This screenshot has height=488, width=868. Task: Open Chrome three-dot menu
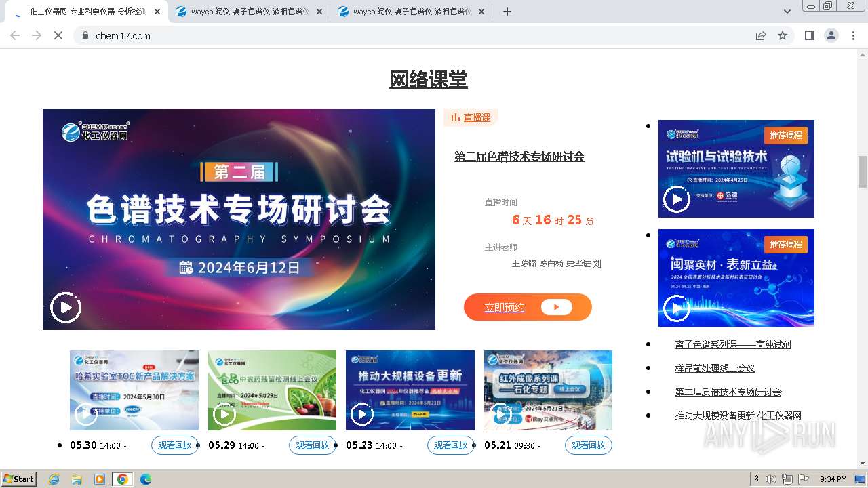pyautogui.click(x=853, y=36)
